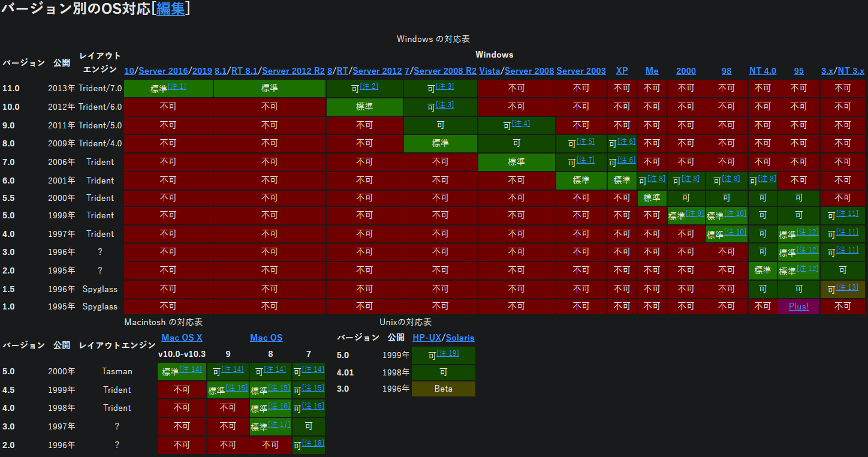Image resolution: width=868 pixels, height=457 pixels.
Task: Select the v10.0-v10.3 column subheader
Action: click(182, 354)
